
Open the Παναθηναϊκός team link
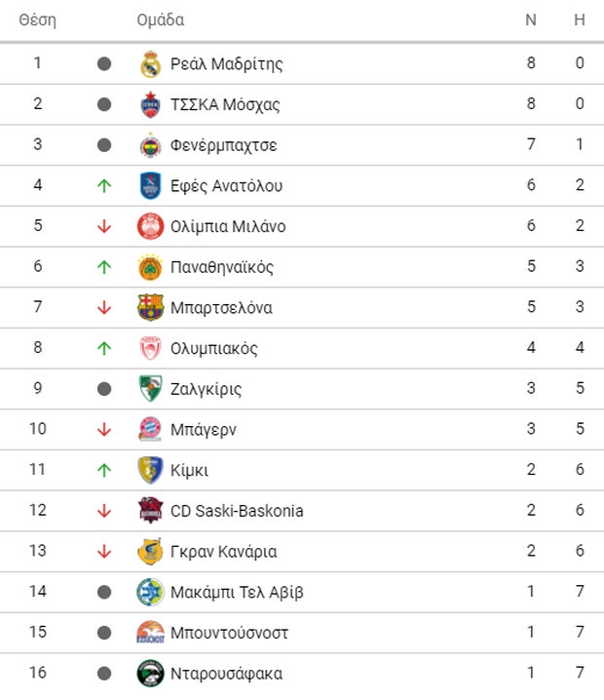click(221, 267)
